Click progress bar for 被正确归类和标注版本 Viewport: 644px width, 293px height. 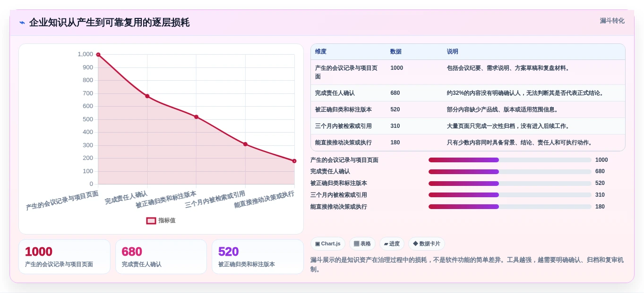pos(510,183)
